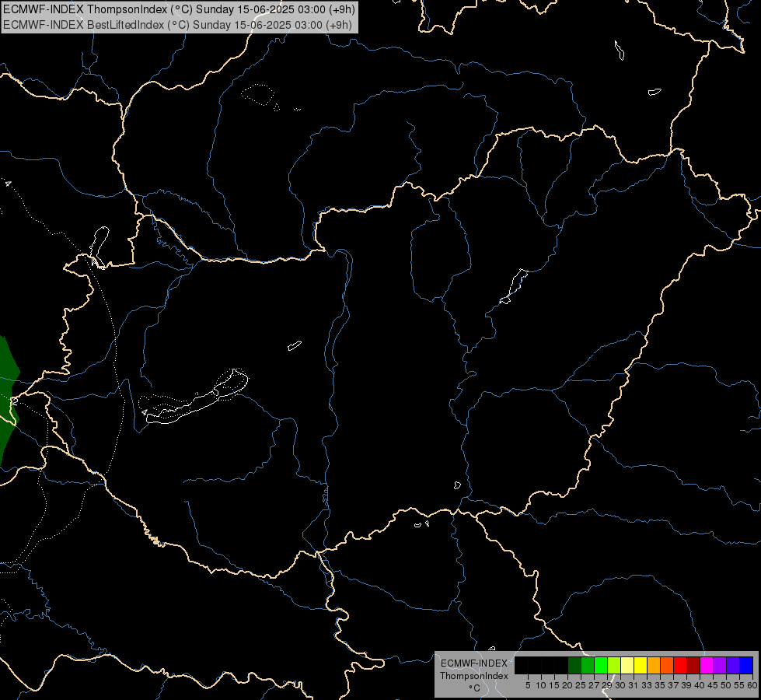Click the legend scale value 45

pos(713,685)
